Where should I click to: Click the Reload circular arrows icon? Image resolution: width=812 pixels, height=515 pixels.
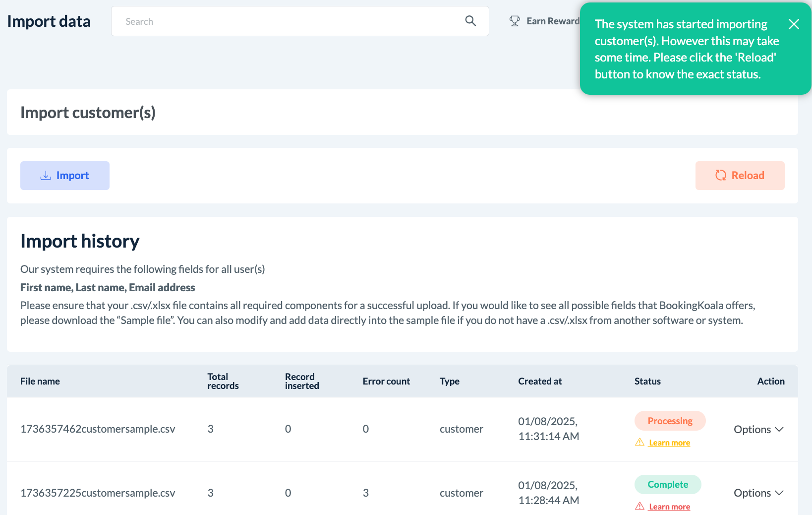[x=721, y=176]
